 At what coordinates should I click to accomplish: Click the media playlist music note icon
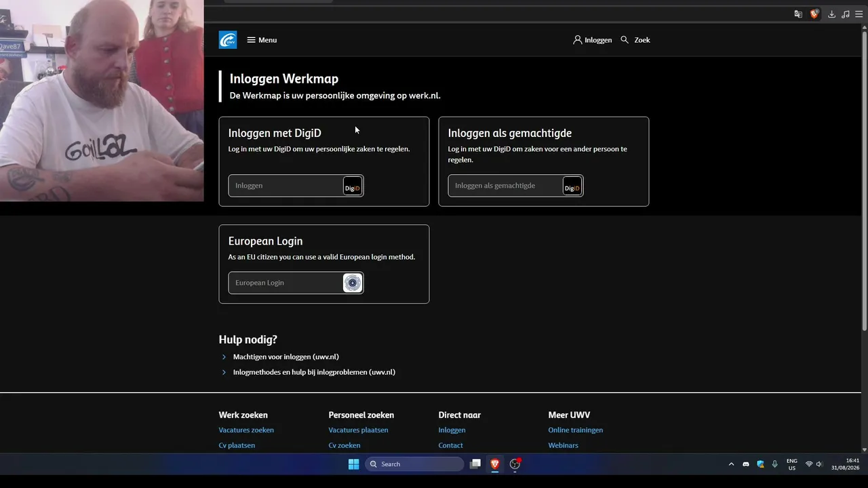[x=845, y=14]
